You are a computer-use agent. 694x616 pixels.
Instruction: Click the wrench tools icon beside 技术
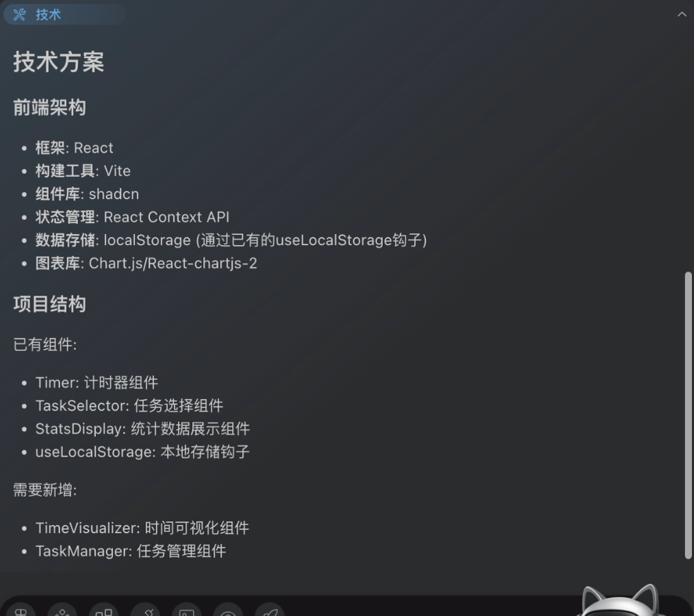(19, 14)
